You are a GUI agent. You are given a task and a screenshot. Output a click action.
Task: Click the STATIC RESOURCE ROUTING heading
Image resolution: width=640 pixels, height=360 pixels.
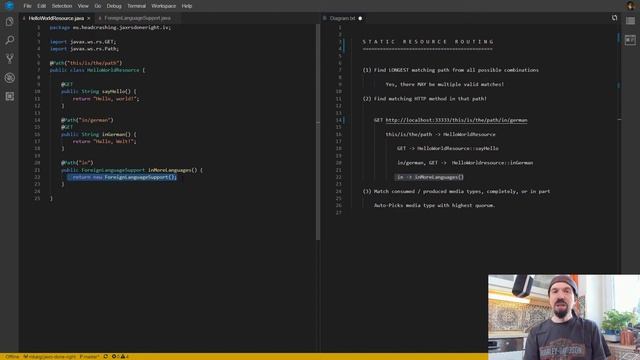coord(428,42)
